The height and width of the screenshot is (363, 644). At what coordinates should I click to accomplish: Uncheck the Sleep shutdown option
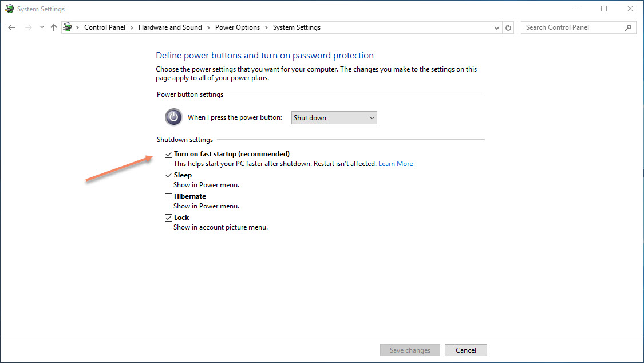tap(168, 175)
